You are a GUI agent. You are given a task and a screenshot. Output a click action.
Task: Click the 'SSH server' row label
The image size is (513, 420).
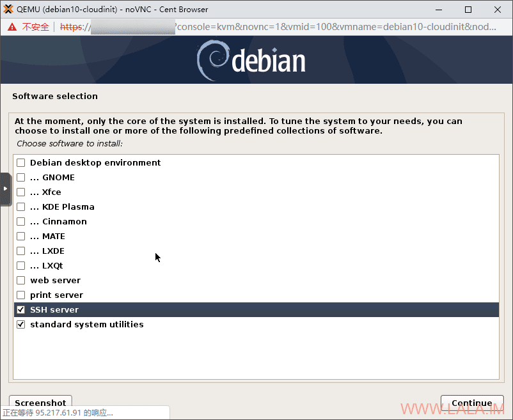click(x=54, y=310)
